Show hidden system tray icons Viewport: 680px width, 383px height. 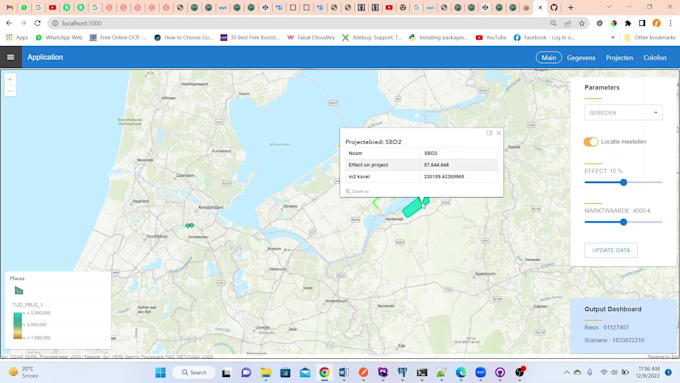[x=566, y=373]
